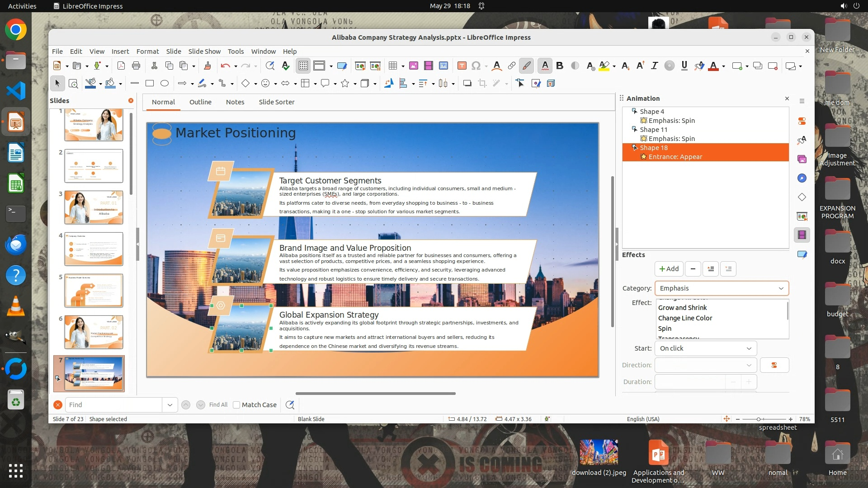Enable the Match Case checkbox
The image size is (868, 488).
pos(236,405)
